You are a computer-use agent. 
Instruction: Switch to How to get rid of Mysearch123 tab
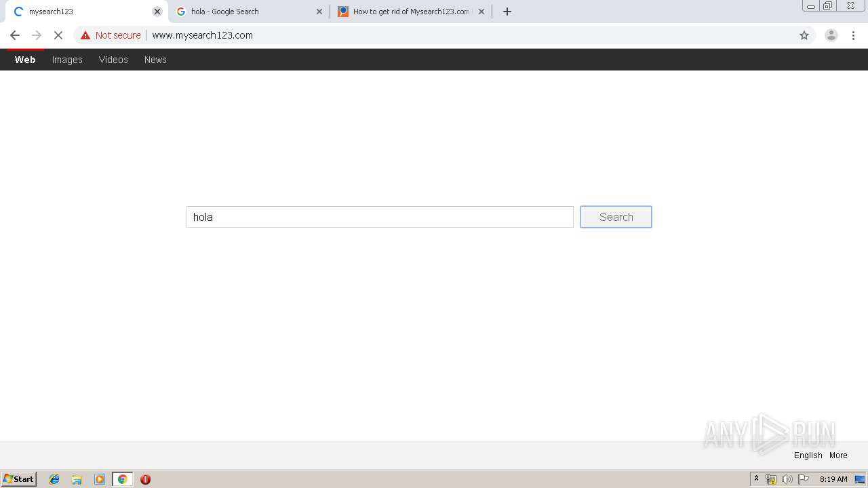411,12
